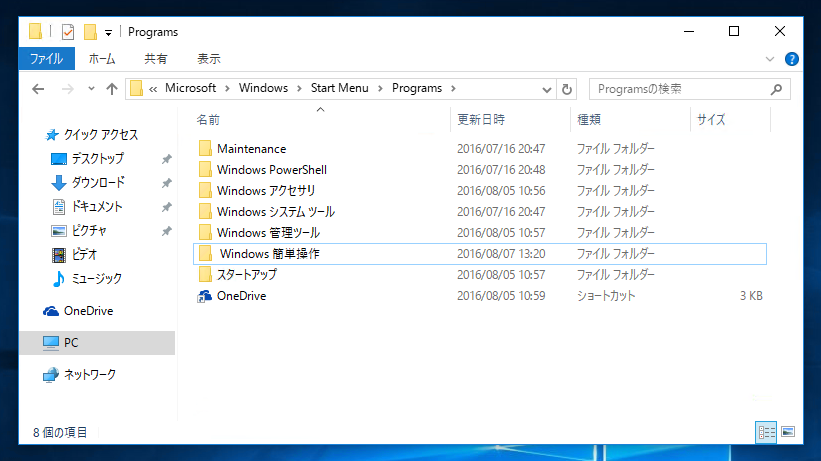This screenshot has width=821, height=461.
Task: Click the スタートアップ folder name
Action: click(x=247, y=275)
